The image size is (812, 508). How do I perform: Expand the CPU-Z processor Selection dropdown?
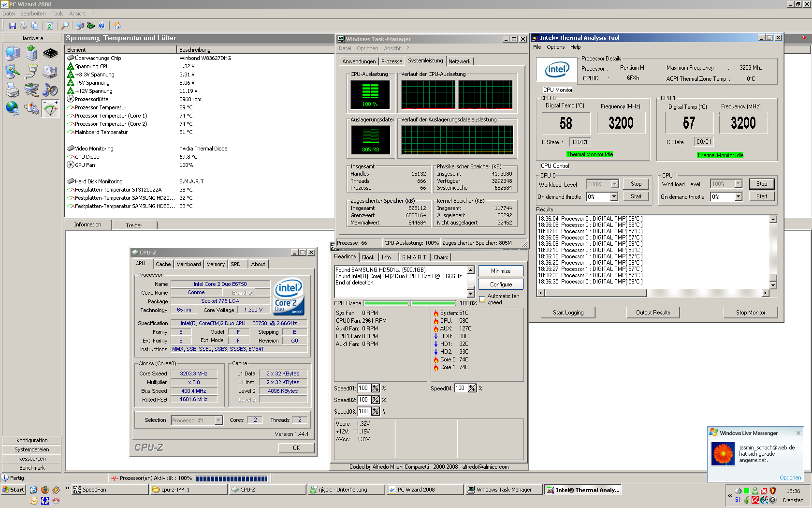pyautogui.click(x=218, y=420)
